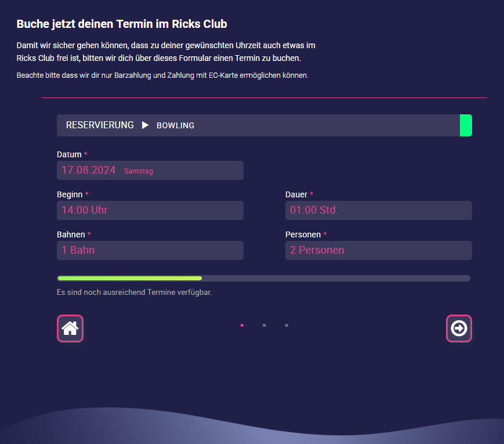Open the Beginn dropdown showing 14:00 Uhr
Image resolution: width=504 pixels, height=444 pixels.
[150, 210]
